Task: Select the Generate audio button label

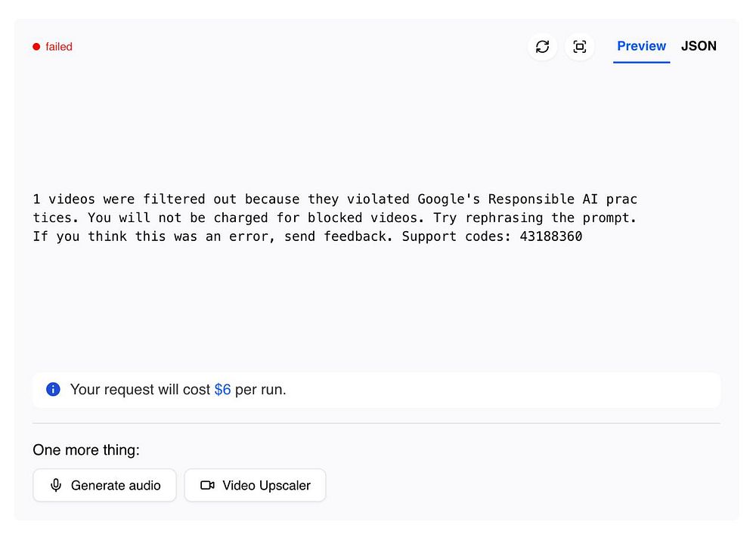Action: [x=116, y=485]
